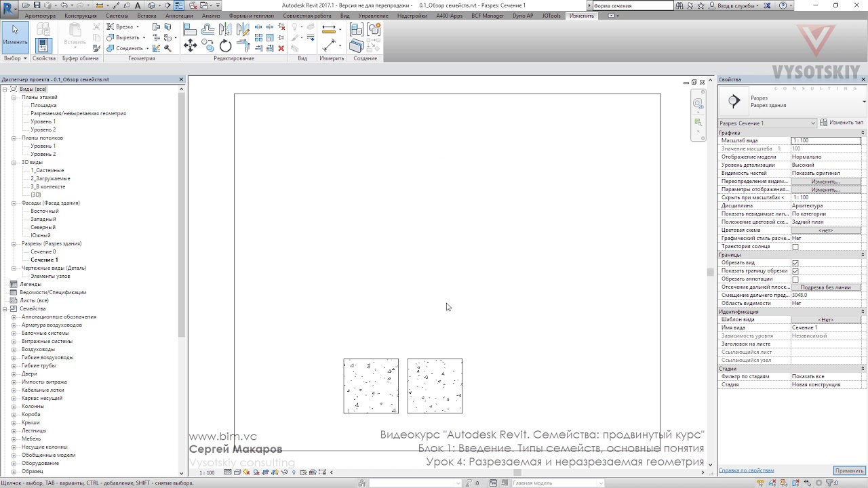868x488 pixels.
Task: Pick the Trim/Extend to Corner tool
Action: (x=243, y=45)
